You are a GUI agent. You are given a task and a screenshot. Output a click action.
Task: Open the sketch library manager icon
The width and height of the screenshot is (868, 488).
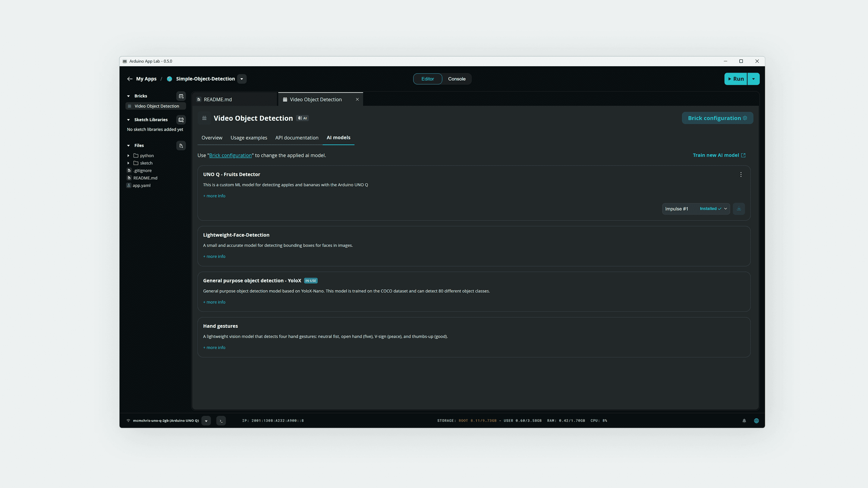181,120
